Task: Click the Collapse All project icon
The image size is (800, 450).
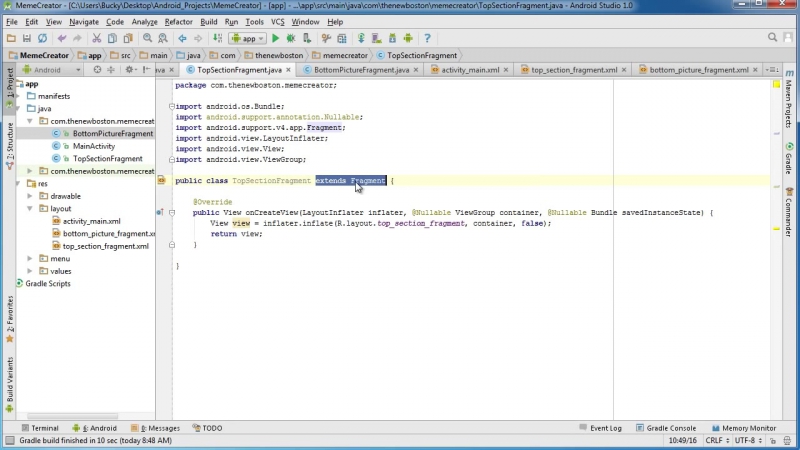Action: click(111, 70)
